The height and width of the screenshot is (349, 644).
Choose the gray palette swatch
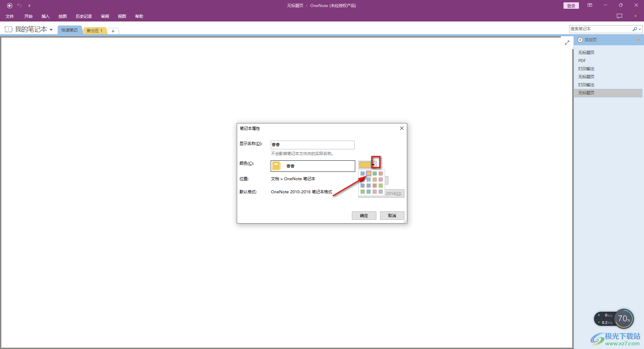click(380, 192)
